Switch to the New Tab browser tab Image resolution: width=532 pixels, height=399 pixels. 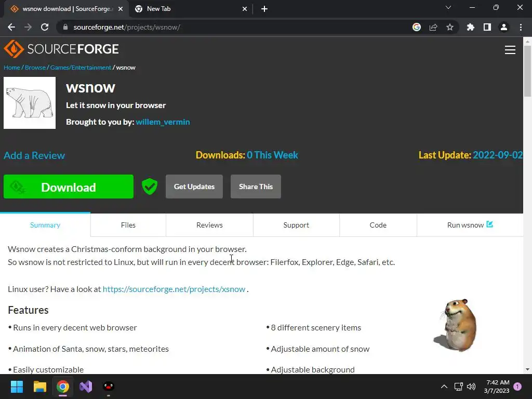click(191, 9)
